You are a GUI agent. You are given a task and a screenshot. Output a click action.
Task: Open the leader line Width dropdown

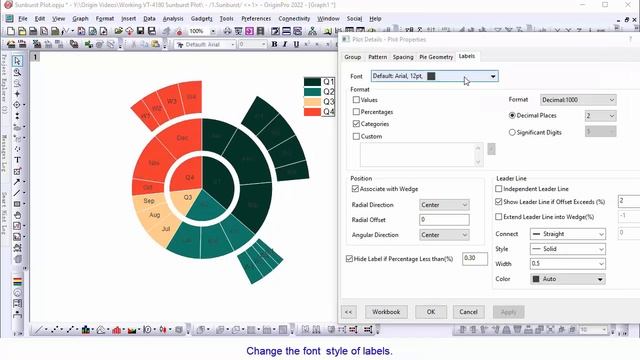(568, 264)
